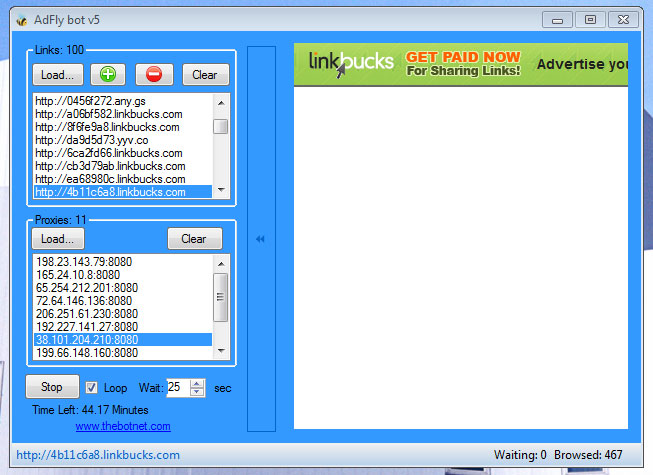Load links file in Links panel

(58, 75)
